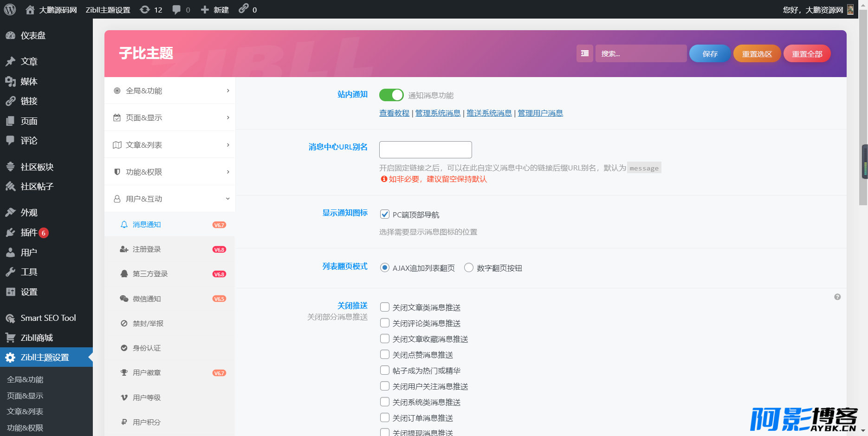Click the 页面 pages icon
868x436 pixels.
[10, 121]
